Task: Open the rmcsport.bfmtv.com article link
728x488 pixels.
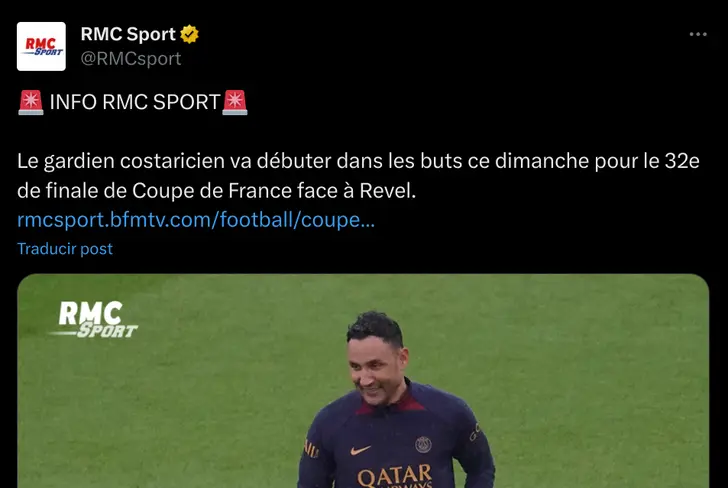Action: point(196,220)
